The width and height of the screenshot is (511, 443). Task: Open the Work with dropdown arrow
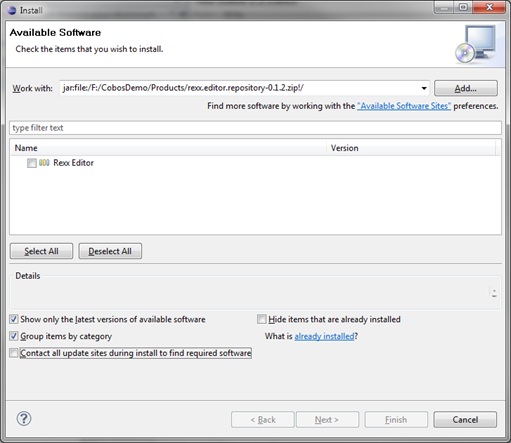(424, 88)
